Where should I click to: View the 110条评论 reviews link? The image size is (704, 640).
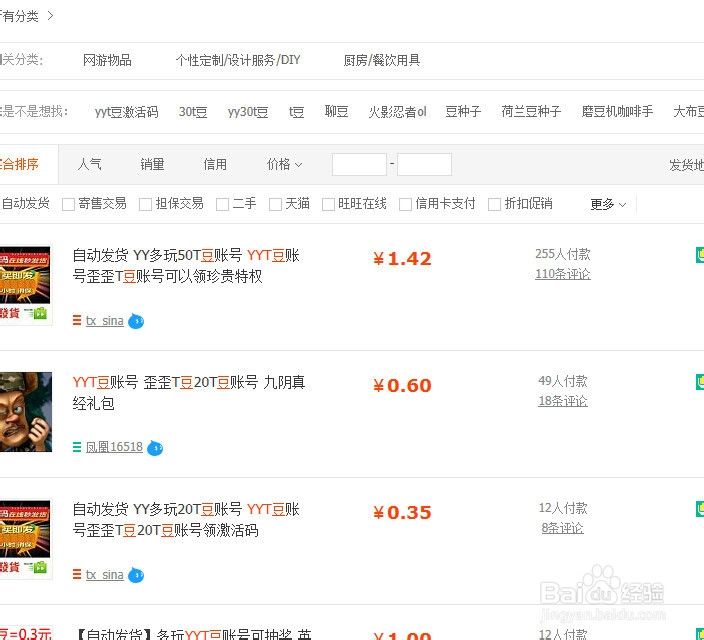tap(563, 274)
